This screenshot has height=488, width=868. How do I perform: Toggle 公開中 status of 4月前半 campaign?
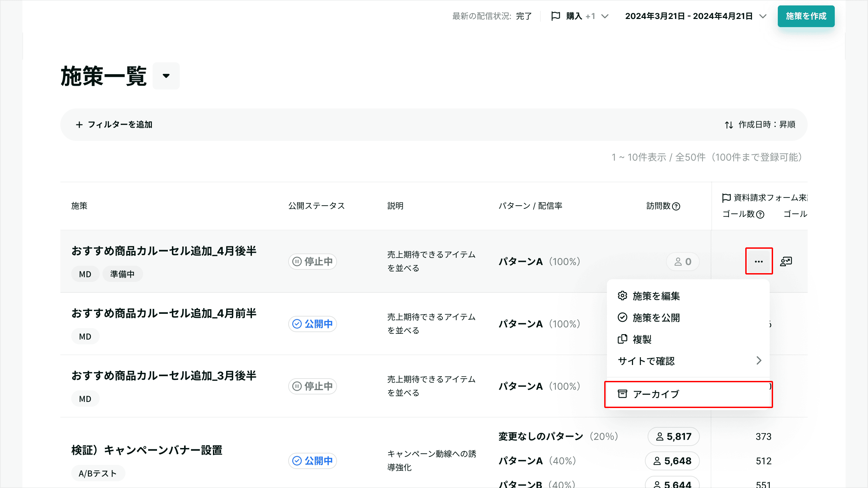(x=312, y=324)
